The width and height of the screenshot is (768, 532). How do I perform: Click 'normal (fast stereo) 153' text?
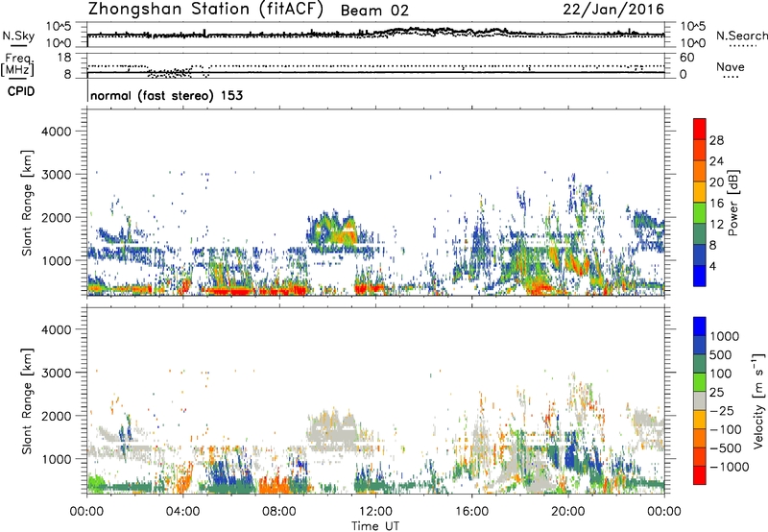pos(166,95)
